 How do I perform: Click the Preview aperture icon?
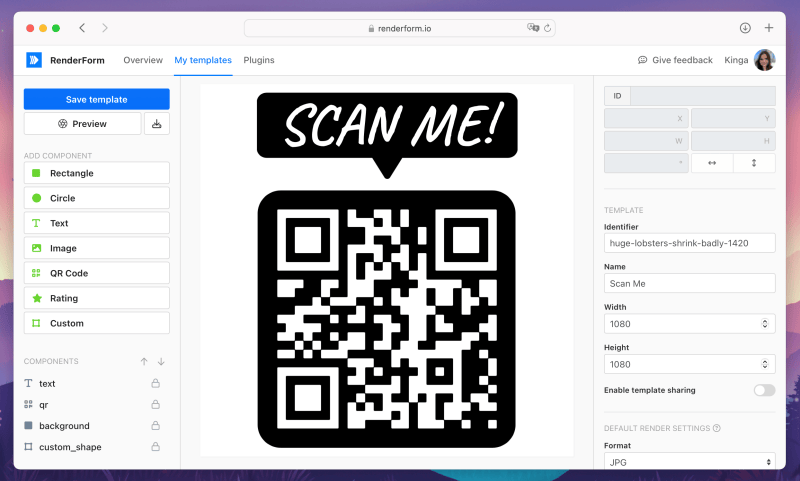coord(63,124)
